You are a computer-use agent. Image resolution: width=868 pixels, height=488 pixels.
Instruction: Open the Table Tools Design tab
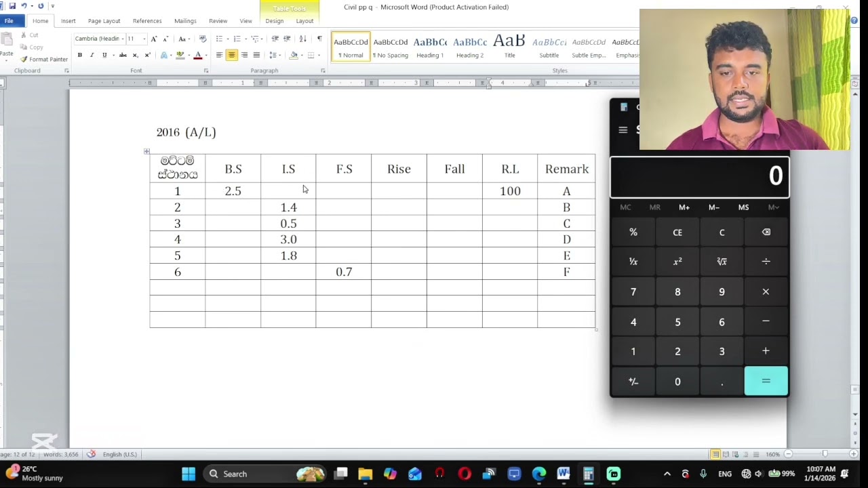pyautogui.click(x=275, y=21)
